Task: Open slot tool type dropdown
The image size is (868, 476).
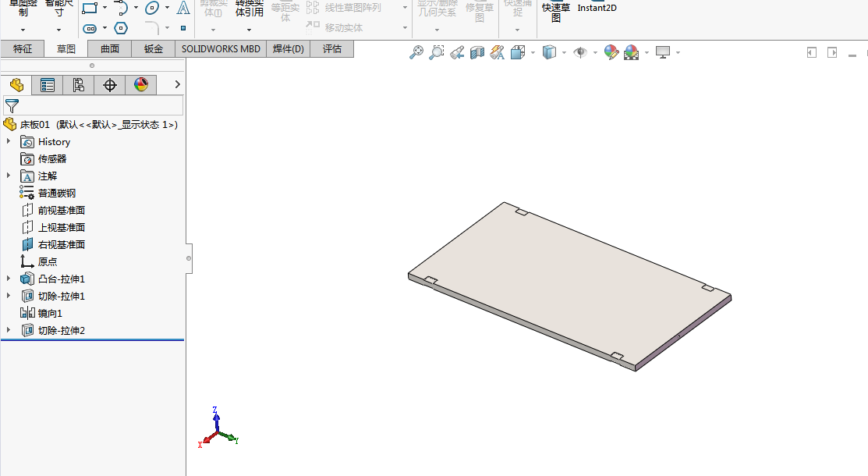Action: (x=105, y=28)
